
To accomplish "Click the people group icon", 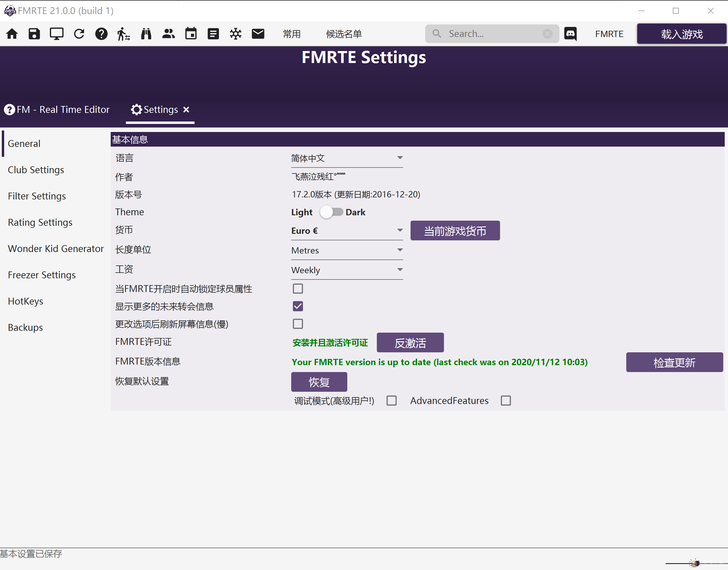I will pyautogui.click(x=168, y=34).
